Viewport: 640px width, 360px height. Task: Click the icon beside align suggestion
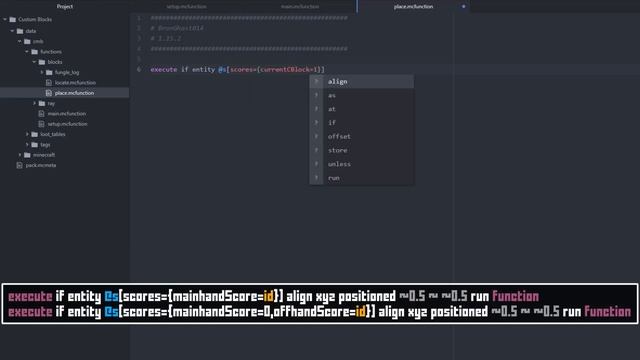[x=316, y=81]
